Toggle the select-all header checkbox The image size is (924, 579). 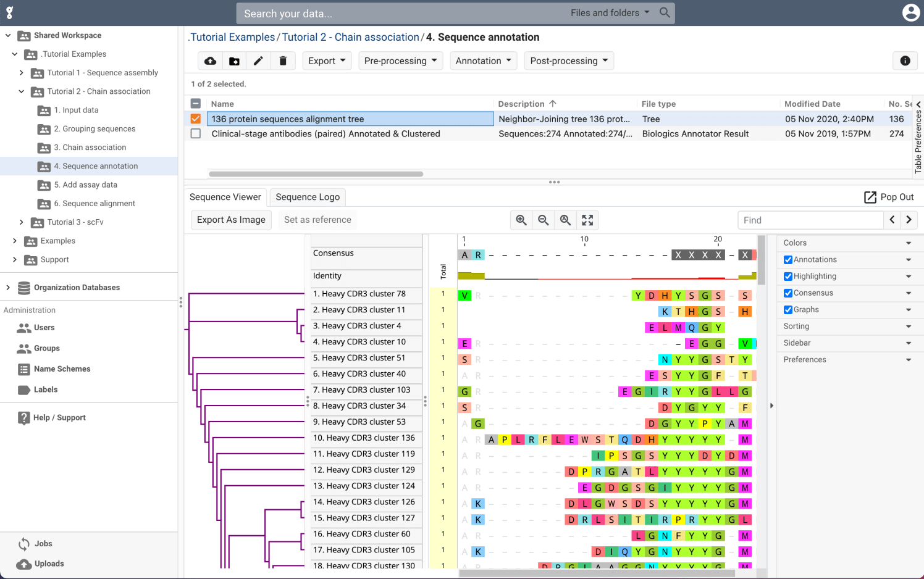pos(196,104)
